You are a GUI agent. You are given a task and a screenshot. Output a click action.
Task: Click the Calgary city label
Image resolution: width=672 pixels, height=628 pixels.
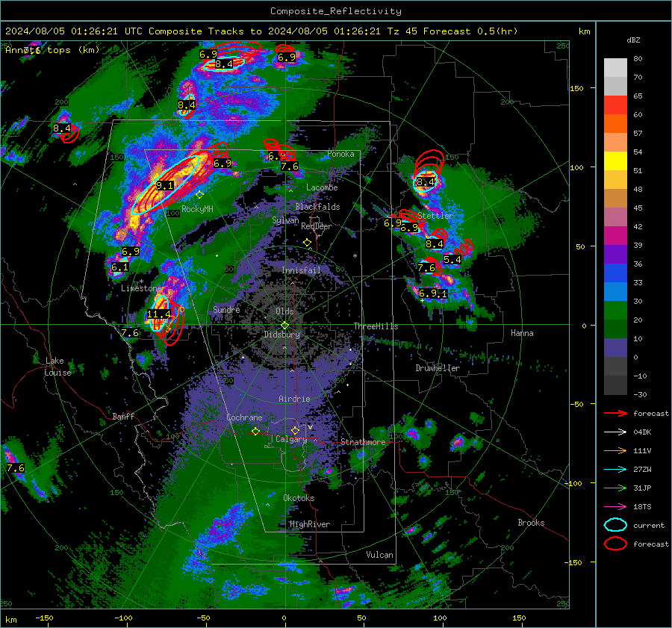pyautogui.click(x=291, y=439)
